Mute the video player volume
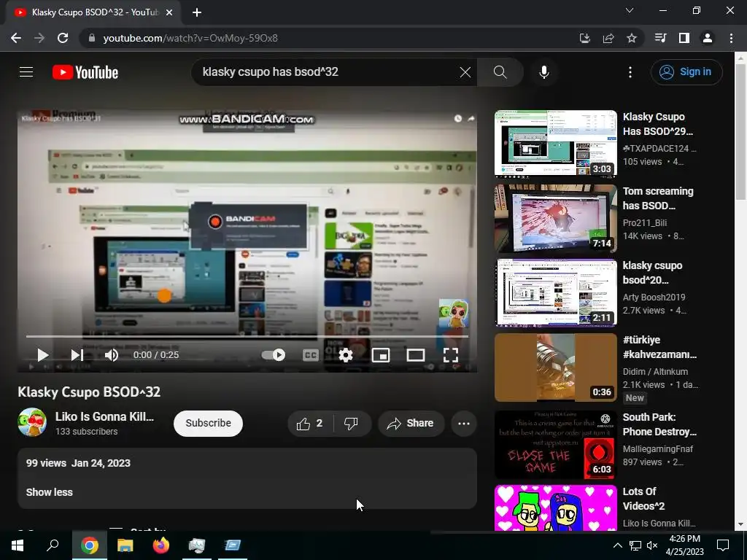This screenshot has height=560, width=747. pos(112,355)
